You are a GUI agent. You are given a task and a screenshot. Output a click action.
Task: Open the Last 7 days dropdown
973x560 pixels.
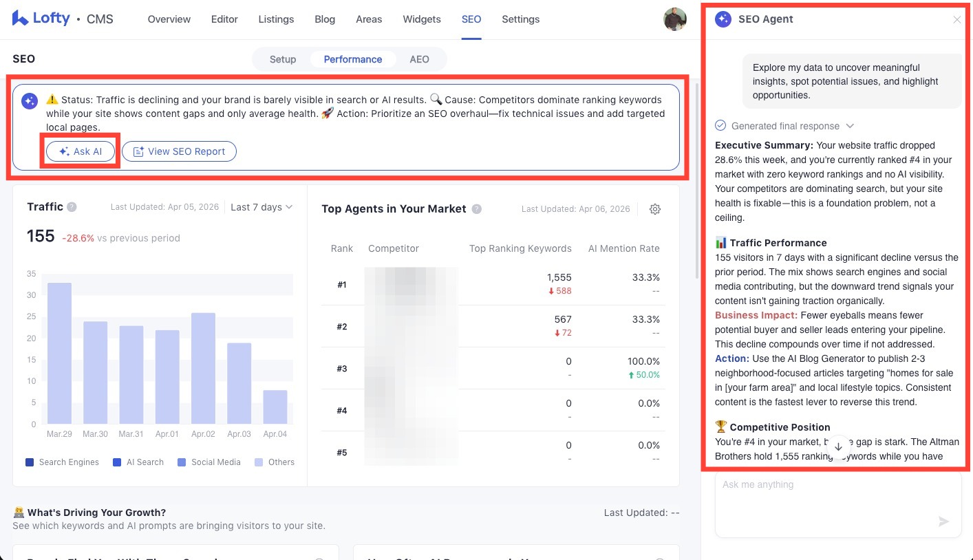click(x=261, y=206)
